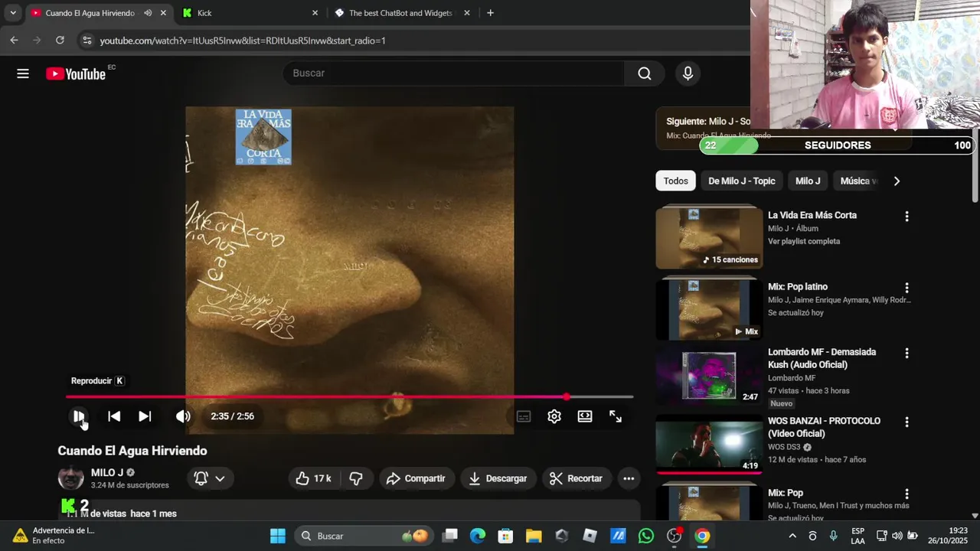
Task: Toggle subtitles on the player
Action: click(x=524, y=416)
